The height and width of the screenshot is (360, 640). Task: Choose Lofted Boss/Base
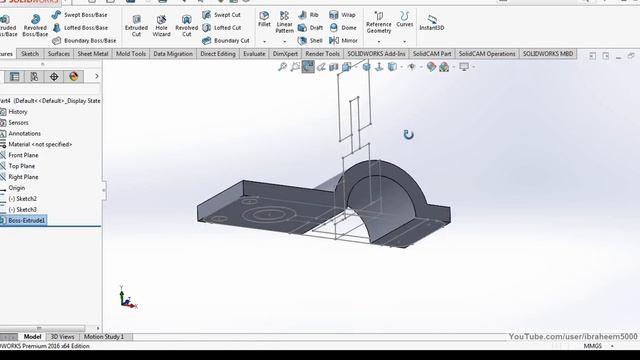pyautogui.click(x=80, y=28)
